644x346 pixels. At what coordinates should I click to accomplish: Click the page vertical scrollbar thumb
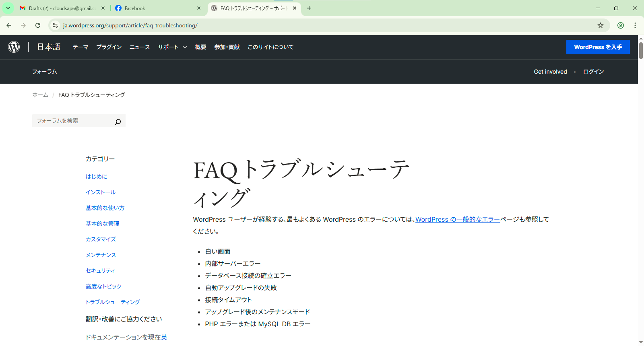[641, 50]
